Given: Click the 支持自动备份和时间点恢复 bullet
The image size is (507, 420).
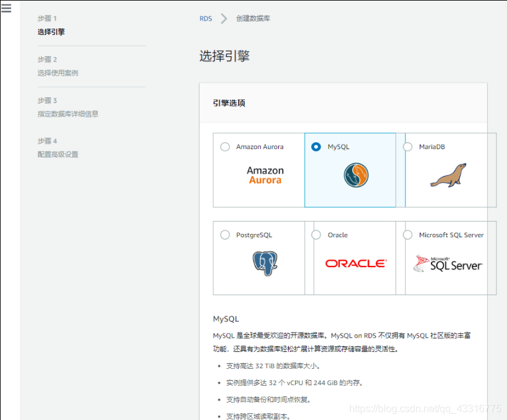Looking at the screenshot, I should (268, 399).
